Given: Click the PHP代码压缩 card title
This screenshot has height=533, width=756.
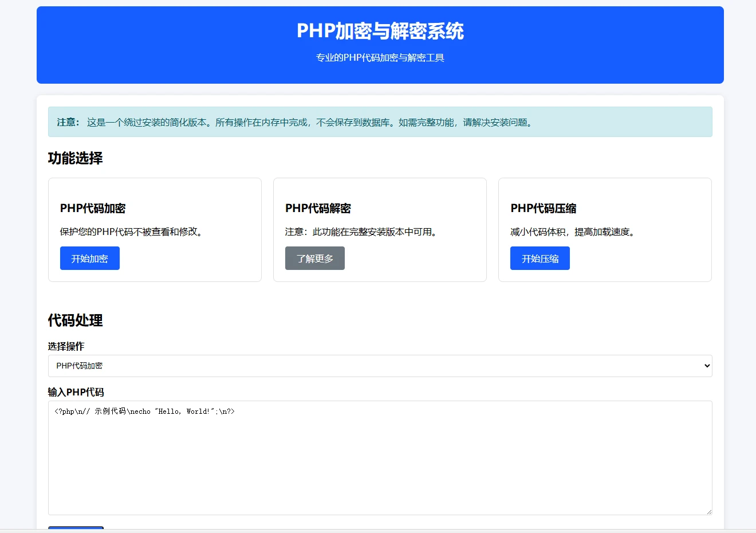Looking at the screenshot, I should click(543, 209).
